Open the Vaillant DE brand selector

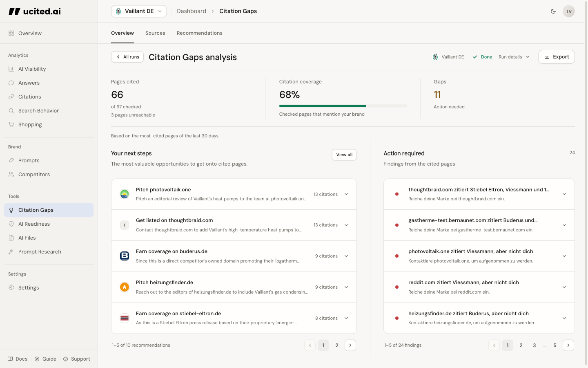139,11
